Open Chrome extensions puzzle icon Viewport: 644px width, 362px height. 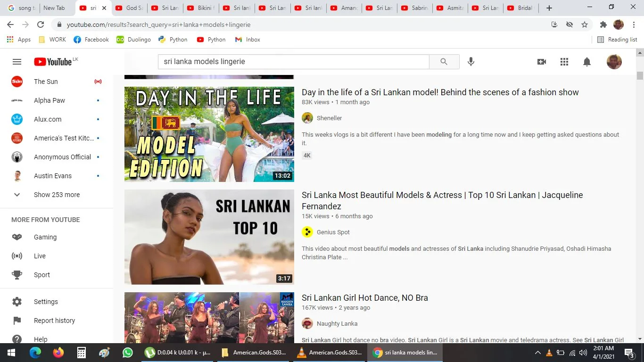[x=603, y=25]
